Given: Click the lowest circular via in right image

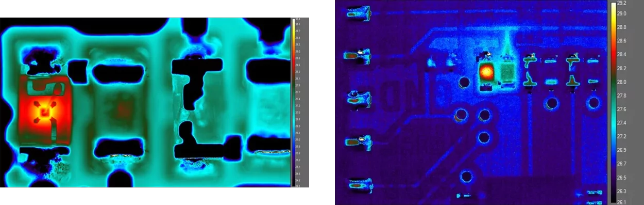Looking at the screenshot, I should point(467,177).
